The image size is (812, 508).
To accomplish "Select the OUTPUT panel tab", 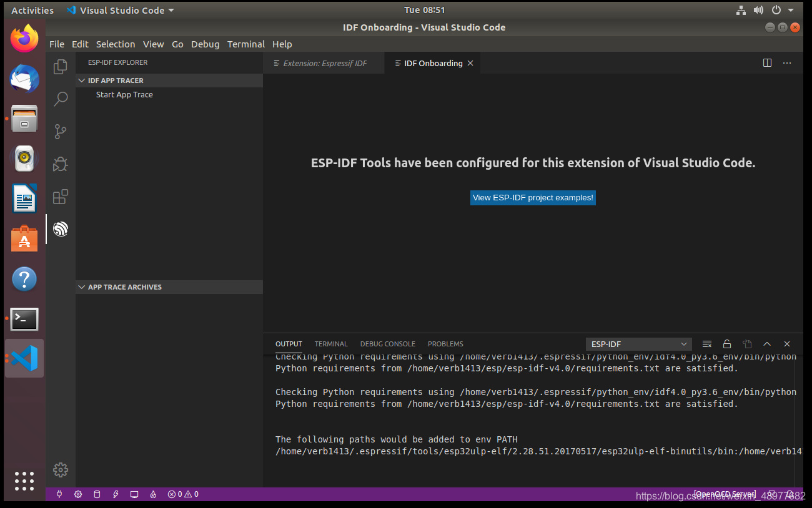I will click(x=289, y=344).
